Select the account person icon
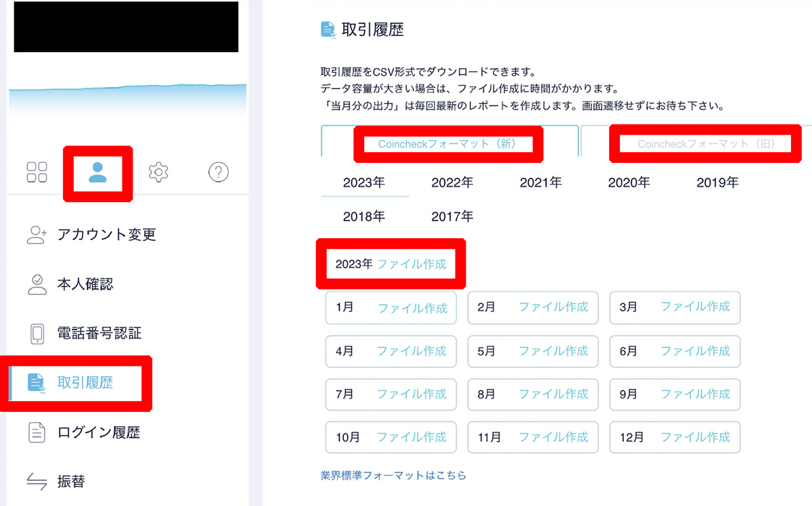Viewport: 812px width, 506px height. [97, 172]
